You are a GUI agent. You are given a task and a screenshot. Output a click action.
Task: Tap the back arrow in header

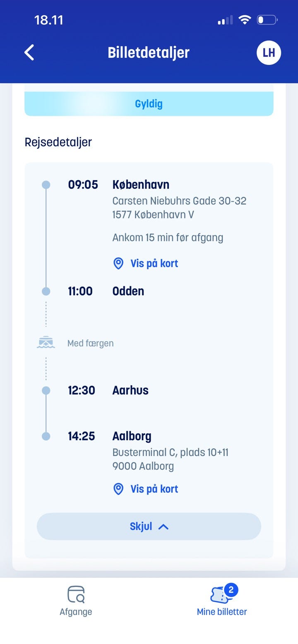pyautogui.click(x=29, y=52)
